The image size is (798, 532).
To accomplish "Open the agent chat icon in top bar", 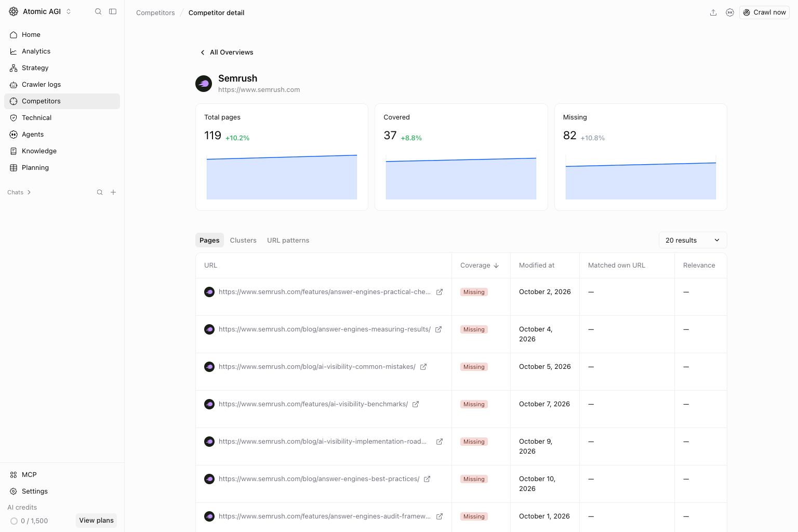I will 730,12.
